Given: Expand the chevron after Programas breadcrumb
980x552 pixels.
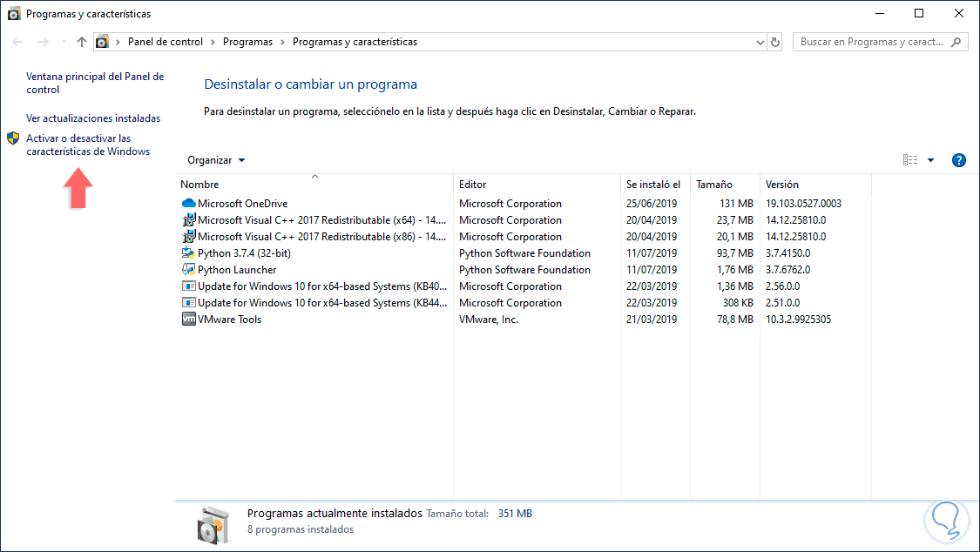Looking at the screenshot, I should pos(282,42).
